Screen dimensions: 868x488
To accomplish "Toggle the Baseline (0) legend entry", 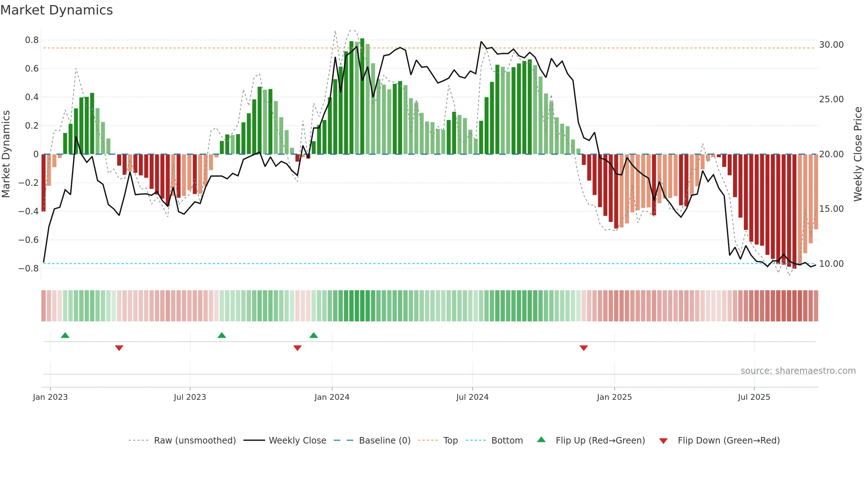I will click(x=372, y=441).
